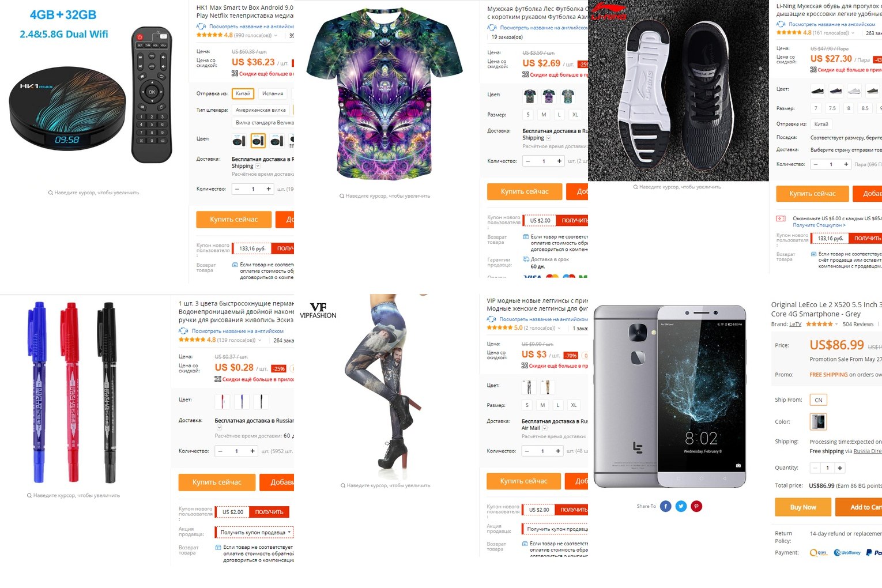The image size is (882, 588).
Task: Expand the Shipping method dropdown for TV box
Action: pos(258,166)
